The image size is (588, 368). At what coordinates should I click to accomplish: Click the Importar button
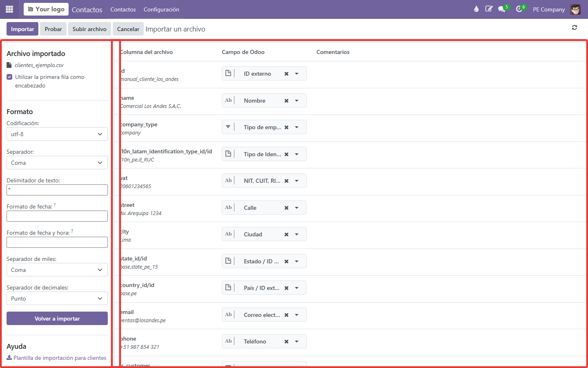tap(22, 29)
